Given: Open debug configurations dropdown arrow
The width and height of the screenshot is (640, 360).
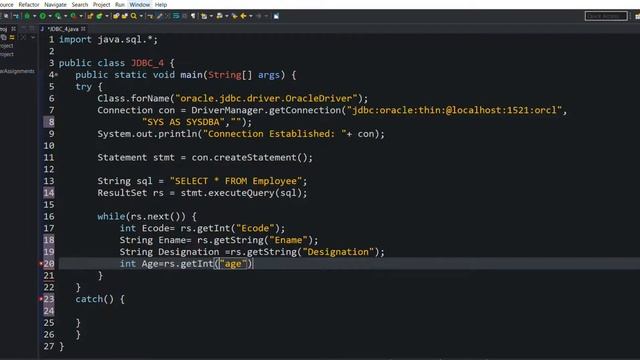Looking at the screenshot, I should [x=35, y=16].
